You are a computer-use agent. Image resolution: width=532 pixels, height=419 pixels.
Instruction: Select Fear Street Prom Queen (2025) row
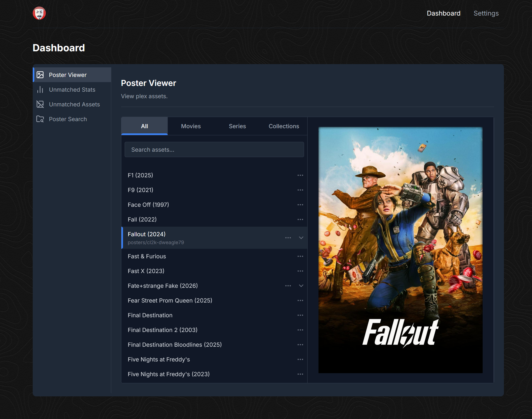click(214, 300)
